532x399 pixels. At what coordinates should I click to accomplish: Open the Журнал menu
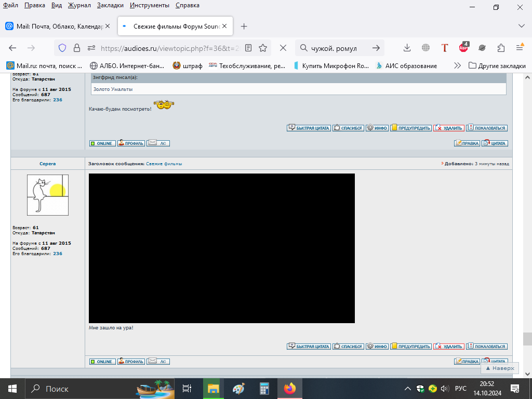pos(79,5)
